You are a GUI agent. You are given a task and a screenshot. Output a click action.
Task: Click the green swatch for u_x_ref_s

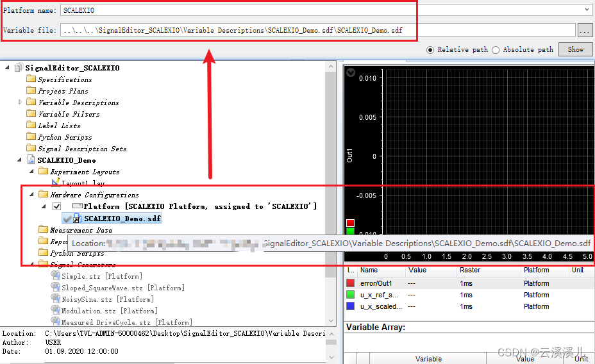click(x=351, y=295)
